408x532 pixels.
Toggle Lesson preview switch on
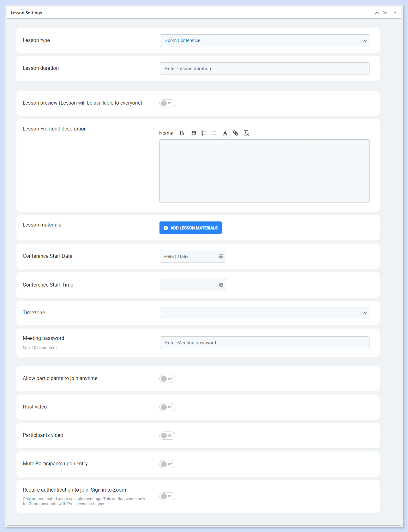click(x=167, y=103)
